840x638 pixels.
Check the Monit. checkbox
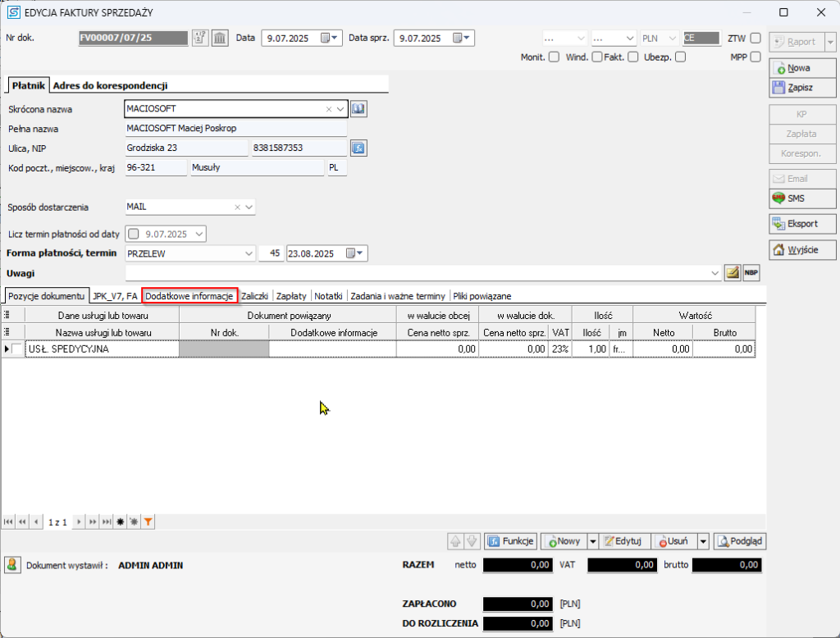(x=554, y=57)
